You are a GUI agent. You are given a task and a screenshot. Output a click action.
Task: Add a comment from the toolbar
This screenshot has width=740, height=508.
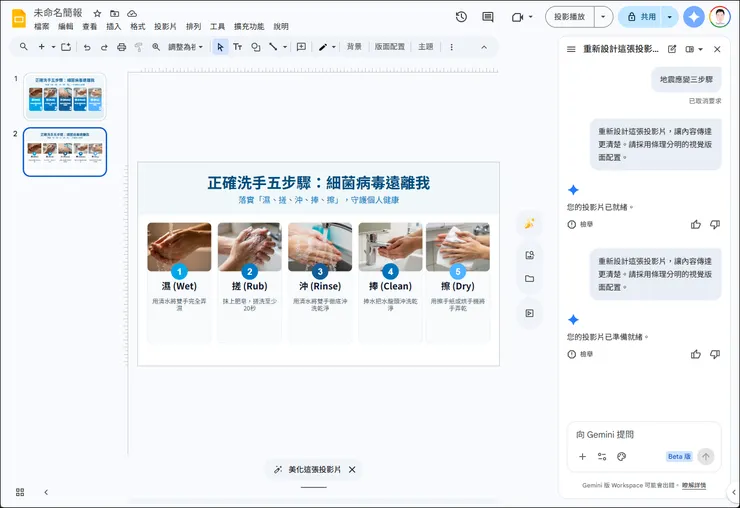pos(301,47)
